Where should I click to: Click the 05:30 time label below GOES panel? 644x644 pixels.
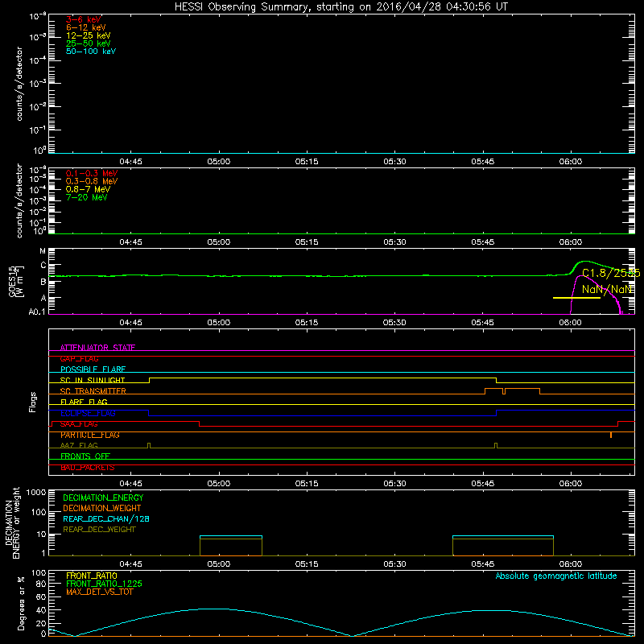coord(394,323)
